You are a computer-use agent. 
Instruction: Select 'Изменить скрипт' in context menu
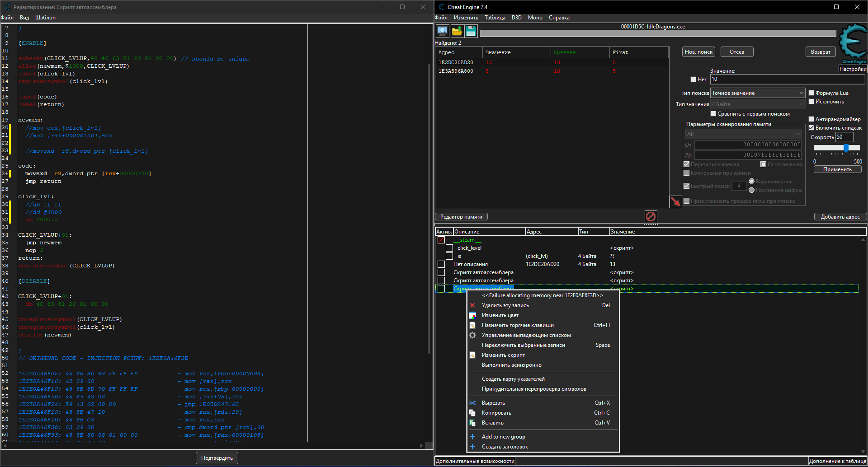(503, 355)
